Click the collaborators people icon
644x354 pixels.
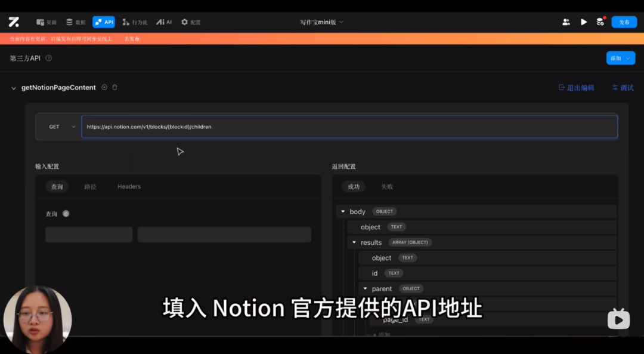pos(566,22)
